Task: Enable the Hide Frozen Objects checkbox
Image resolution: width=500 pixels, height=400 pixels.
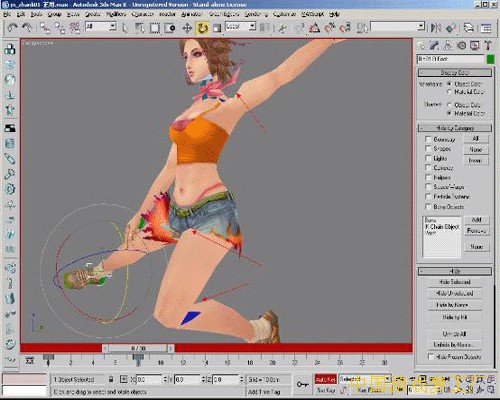Action: coord(431,357)
